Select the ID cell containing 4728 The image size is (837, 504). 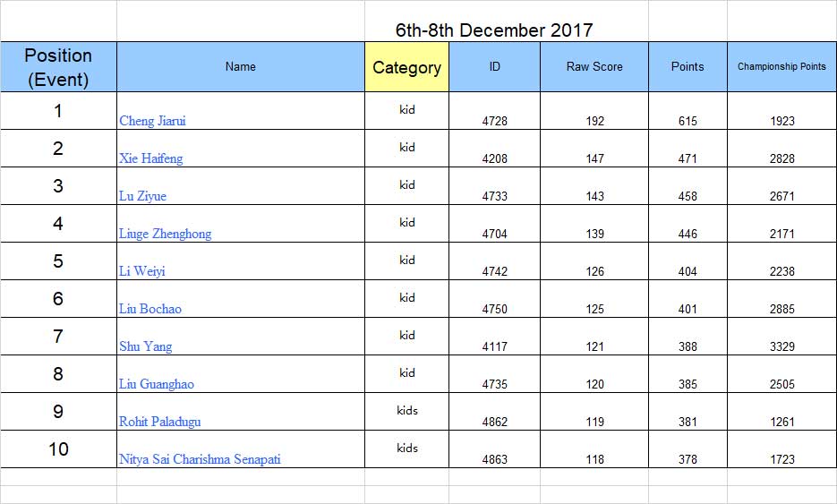tap(494, 111)
